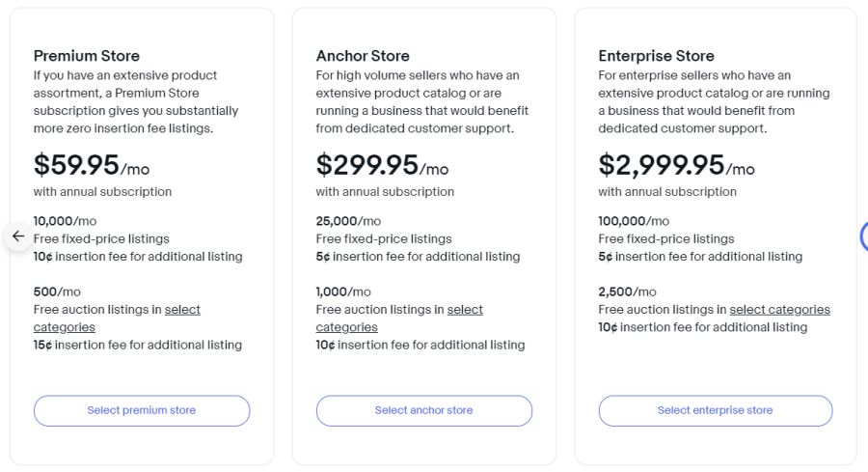Click the 25,000/mo free listings figure
The width and height of the screenshot is (868, 472).
pos(348,221)
